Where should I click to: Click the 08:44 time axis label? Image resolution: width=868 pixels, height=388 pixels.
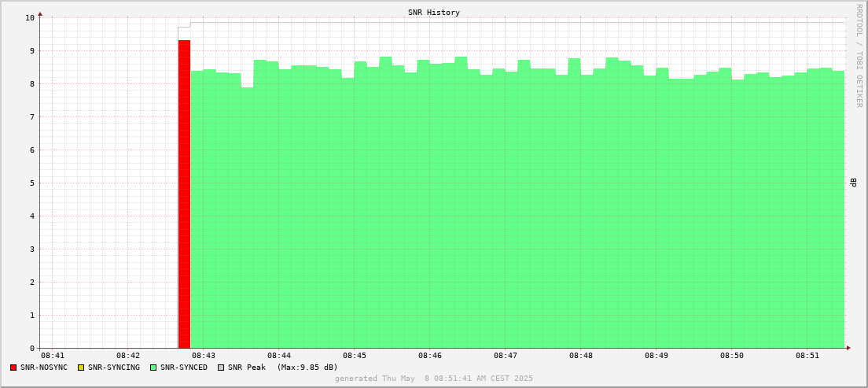coord(278,355)
